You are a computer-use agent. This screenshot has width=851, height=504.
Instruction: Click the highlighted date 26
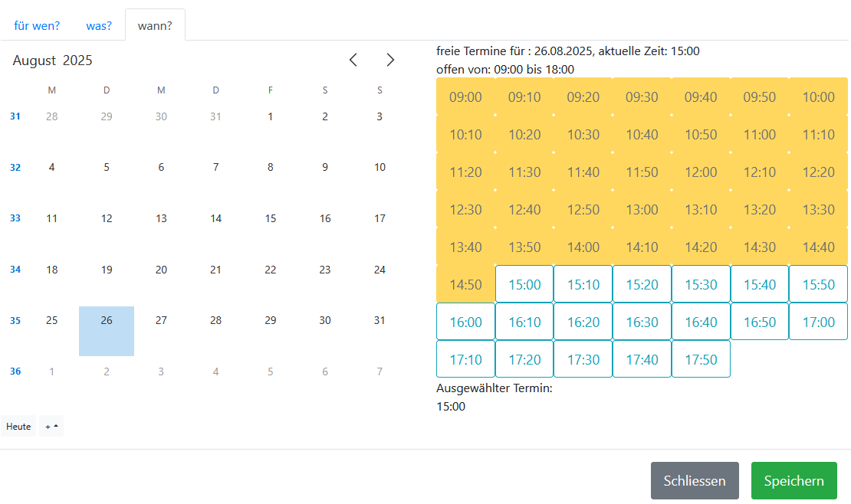pyautogui.click(x=107, y=320)
